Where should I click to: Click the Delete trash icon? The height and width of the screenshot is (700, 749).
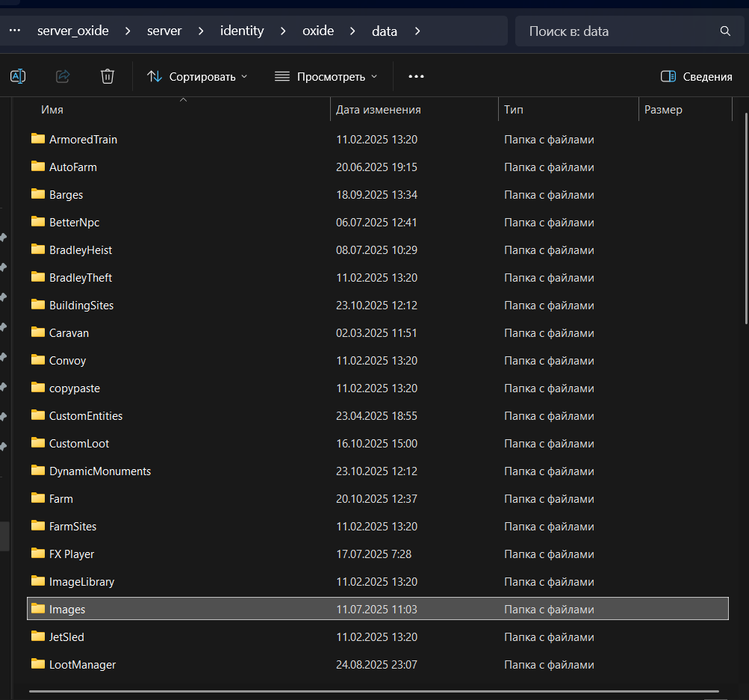coord(108,76)
